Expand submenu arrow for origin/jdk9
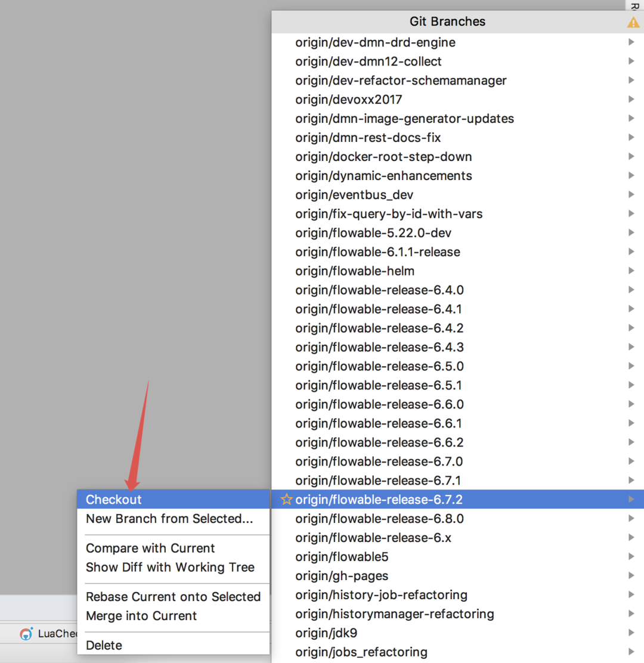 [x=631, y=633]
